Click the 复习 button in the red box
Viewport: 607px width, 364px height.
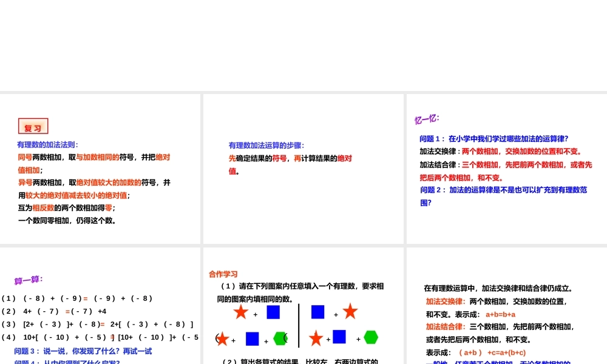(x=33, y=126)
